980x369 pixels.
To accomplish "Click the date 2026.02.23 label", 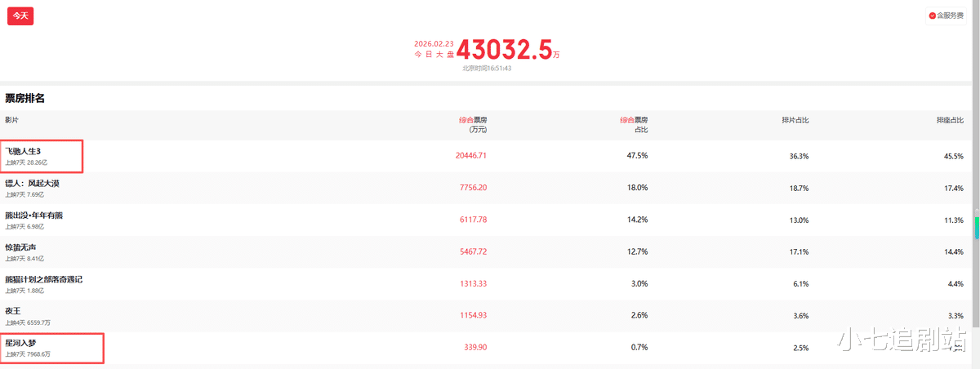I will 433,43.
